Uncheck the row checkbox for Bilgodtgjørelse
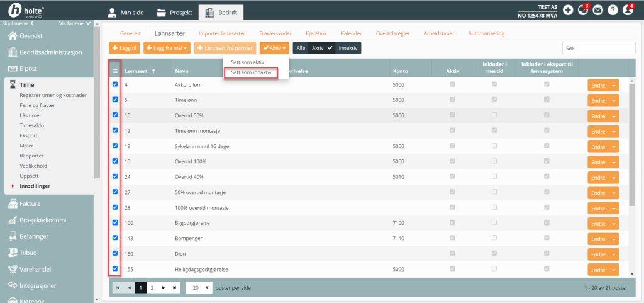 tap(114, 222)
